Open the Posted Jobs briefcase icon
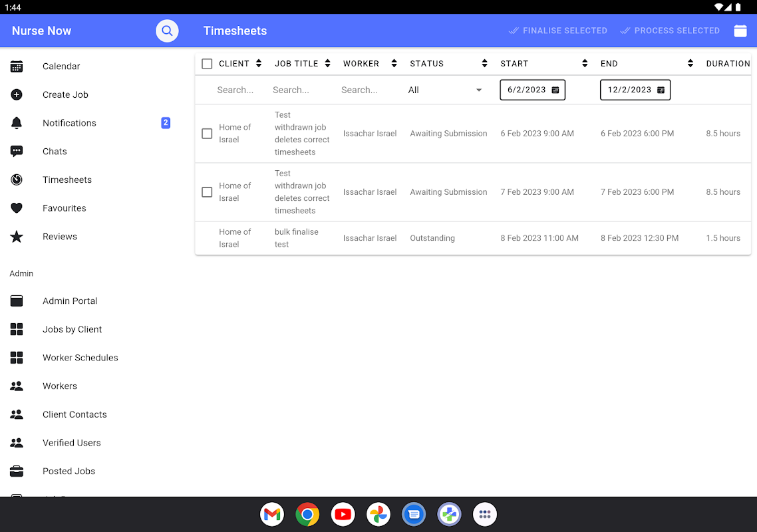The width and height of the screenshot is (757, 532). pyautogui.click(x=17, y=471)
